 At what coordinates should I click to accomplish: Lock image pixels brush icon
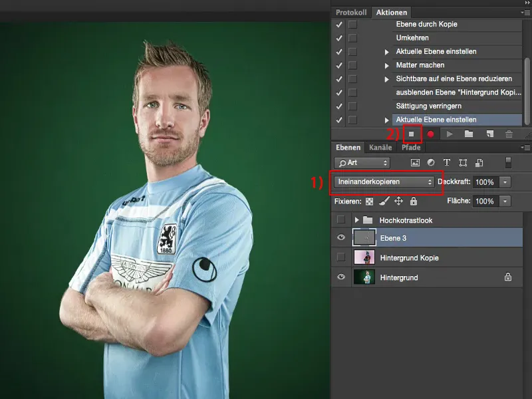point(384,201)
